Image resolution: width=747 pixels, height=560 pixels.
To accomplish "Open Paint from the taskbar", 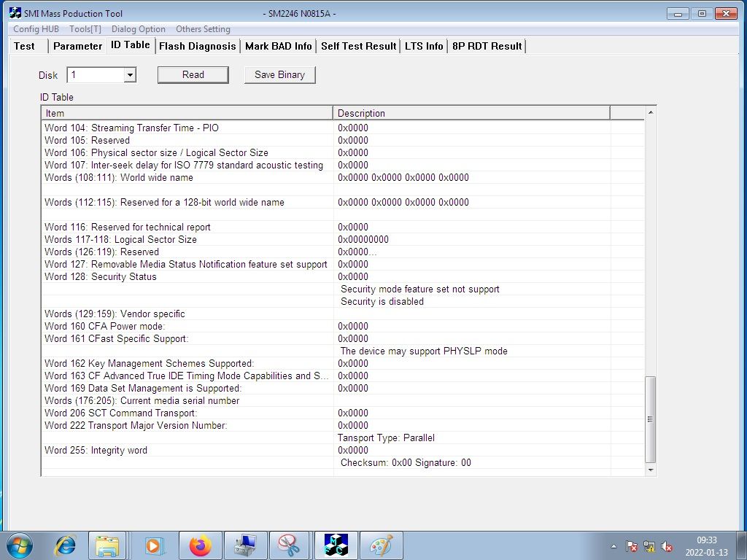I will (381, 545).
